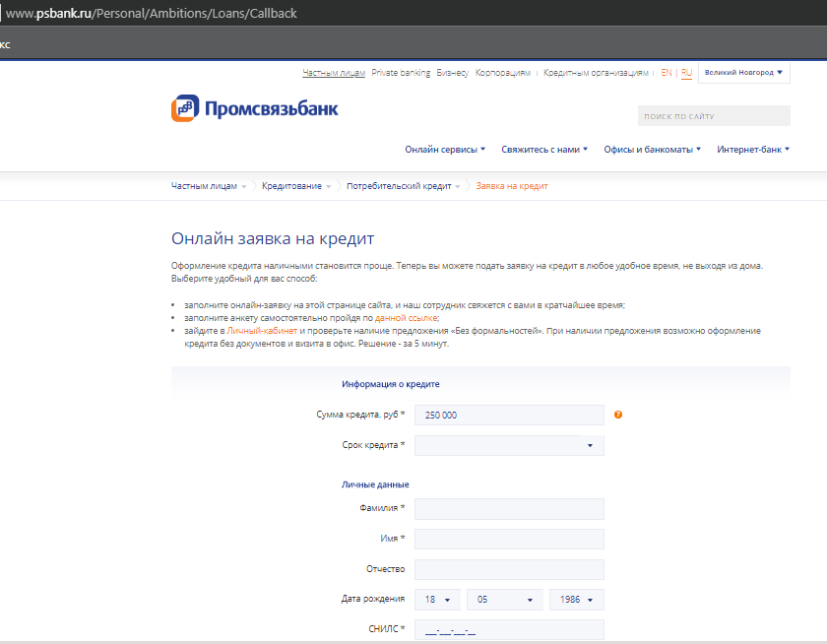
Task: Expand the Офисы и банкоматы menu
Action: [652, 150]
